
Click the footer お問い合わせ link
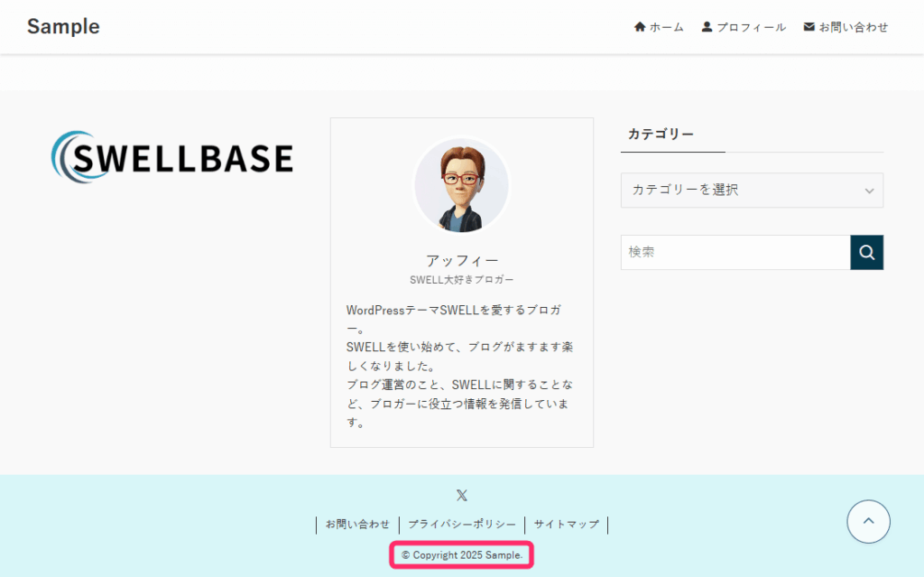(357, 524)
